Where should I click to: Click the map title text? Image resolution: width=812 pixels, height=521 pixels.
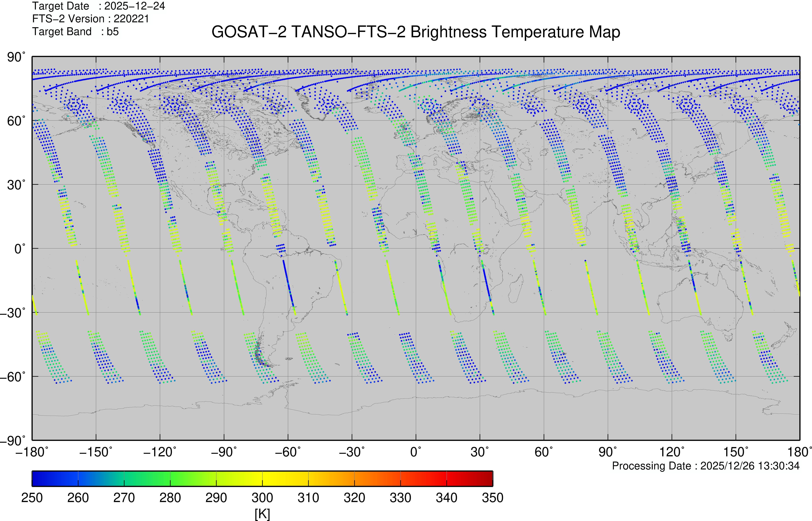point(416,32)
